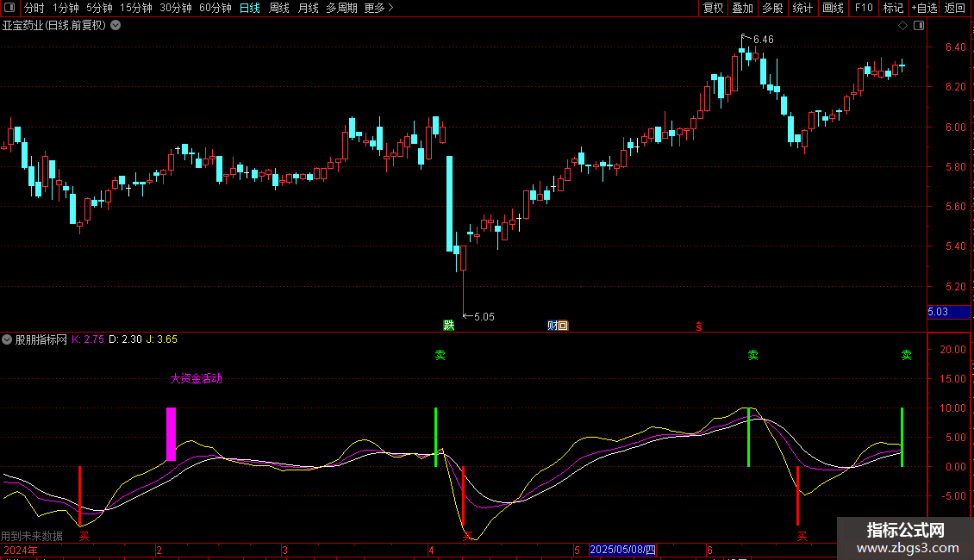
Task: Click the 2025/05/08/四 date label
Action: coord(622,550)
